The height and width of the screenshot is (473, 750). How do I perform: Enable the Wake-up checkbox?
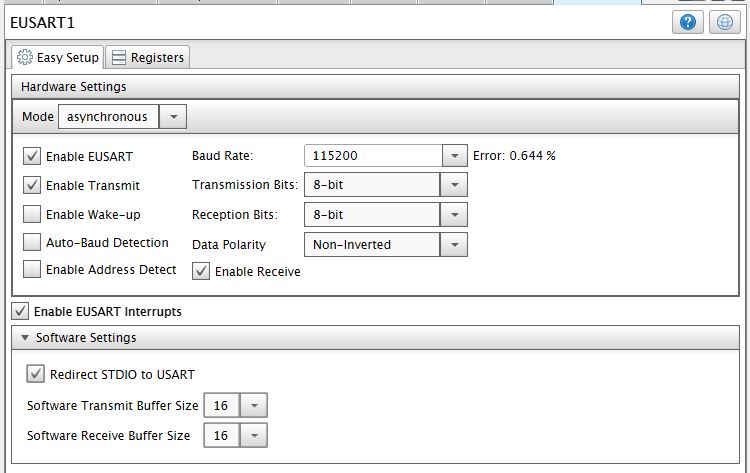click(32, 214)
